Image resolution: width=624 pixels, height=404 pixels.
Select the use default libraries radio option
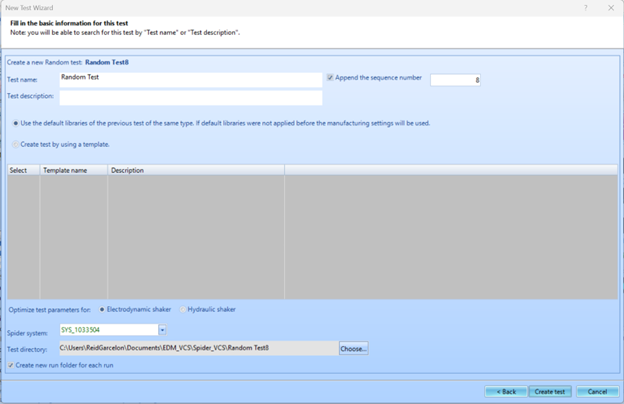(14, 123)
